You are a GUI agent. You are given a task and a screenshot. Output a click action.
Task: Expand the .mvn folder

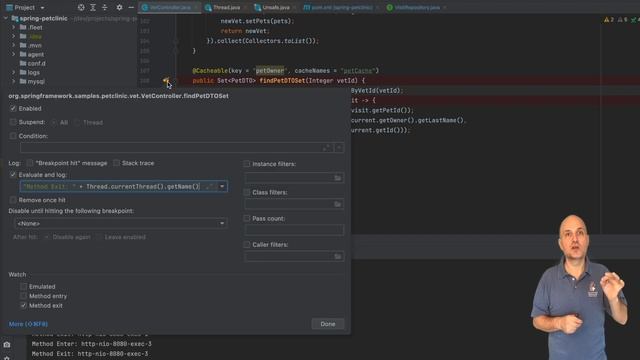pyautogui.click(x=13, y=45)
